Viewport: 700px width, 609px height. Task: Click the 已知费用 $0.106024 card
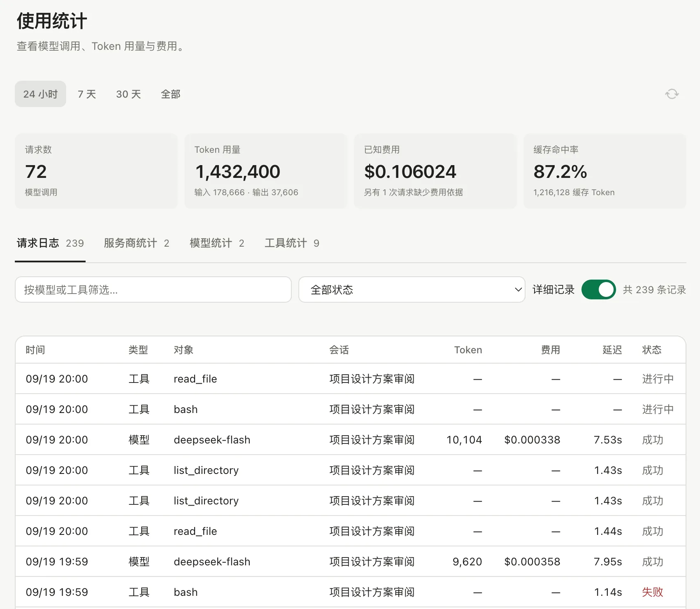tap(435, 171)
